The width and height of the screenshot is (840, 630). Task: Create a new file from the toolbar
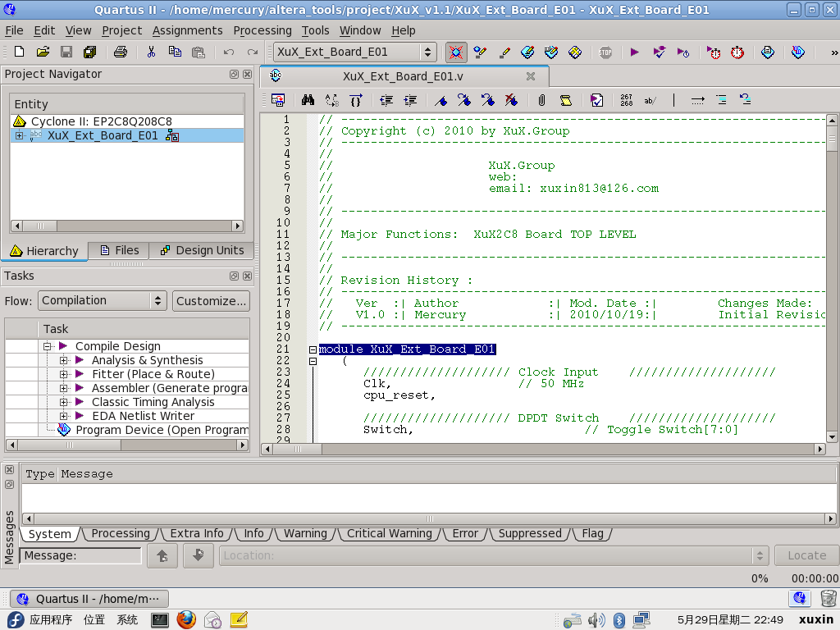20,52
